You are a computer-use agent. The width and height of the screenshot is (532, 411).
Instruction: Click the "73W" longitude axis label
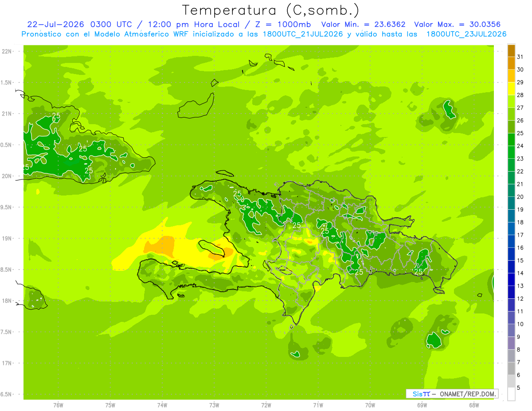pos(214,406)
